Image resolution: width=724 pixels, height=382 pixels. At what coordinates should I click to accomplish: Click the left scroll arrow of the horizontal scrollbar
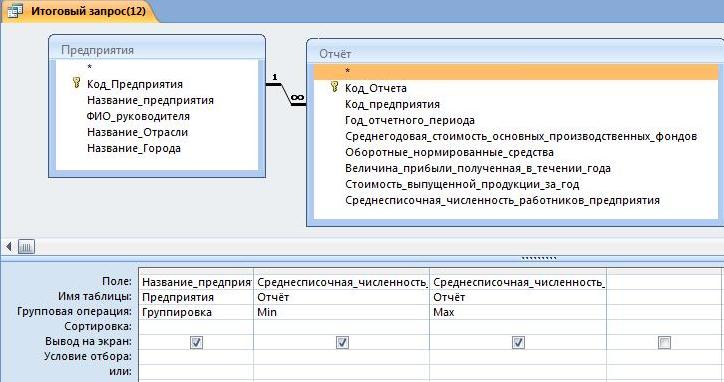tap(9, 246)
